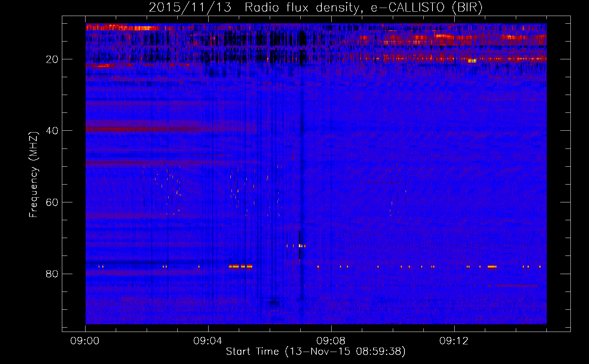The image size is (589, 364).
Task: Click the y-axis label "Frequency (MHZ)"
Action: (33, 175)
